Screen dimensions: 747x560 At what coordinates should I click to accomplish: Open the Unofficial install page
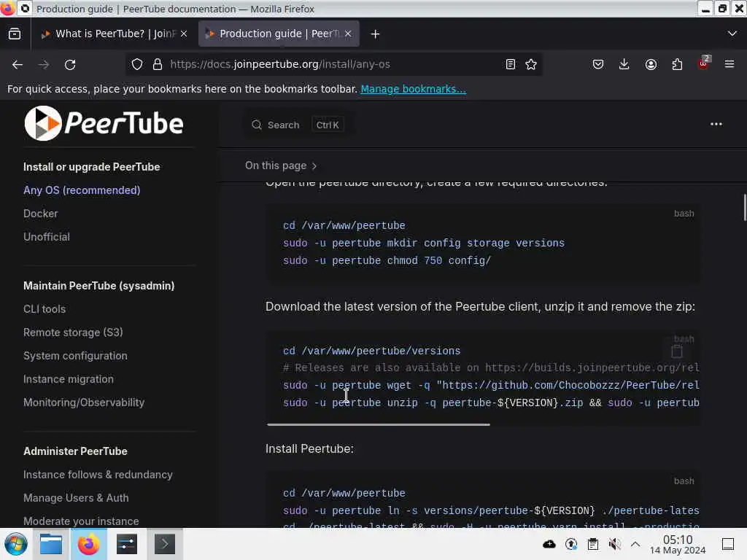pos(47,237)
